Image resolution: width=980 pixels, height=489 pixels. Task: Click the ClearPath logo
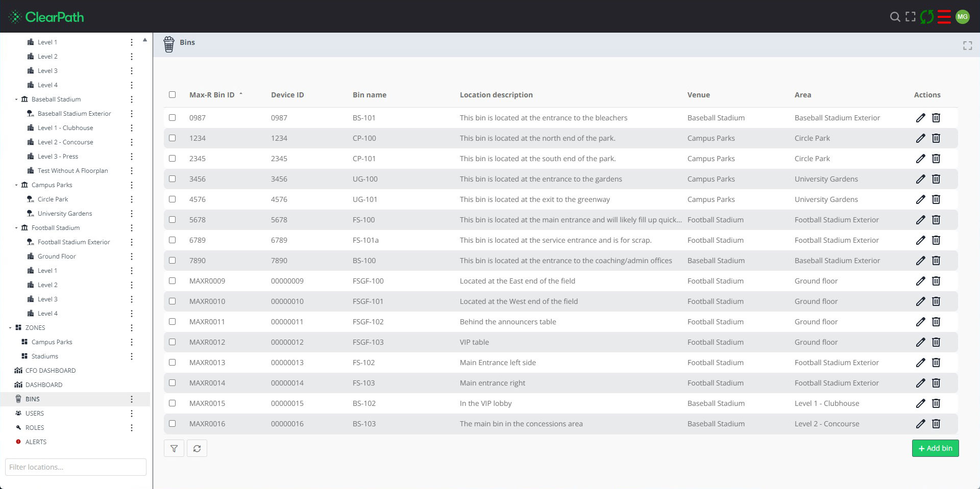(x=46, y=17)
